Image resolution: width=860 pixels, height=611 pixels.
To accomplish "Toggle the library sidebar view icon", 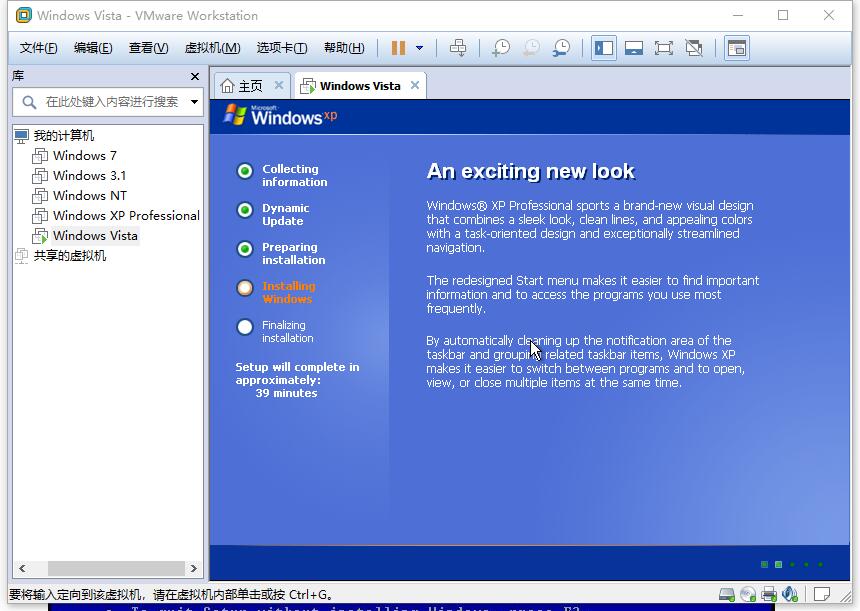I will [x=604, y=48].
